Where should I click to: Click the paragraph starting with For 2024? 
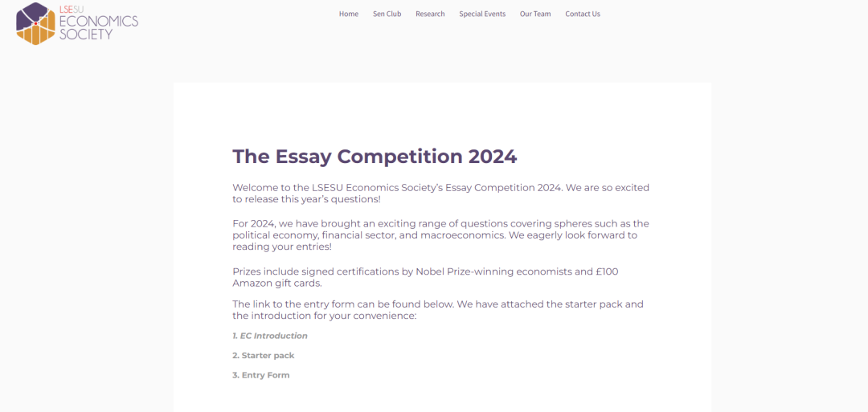click(440, 235)
